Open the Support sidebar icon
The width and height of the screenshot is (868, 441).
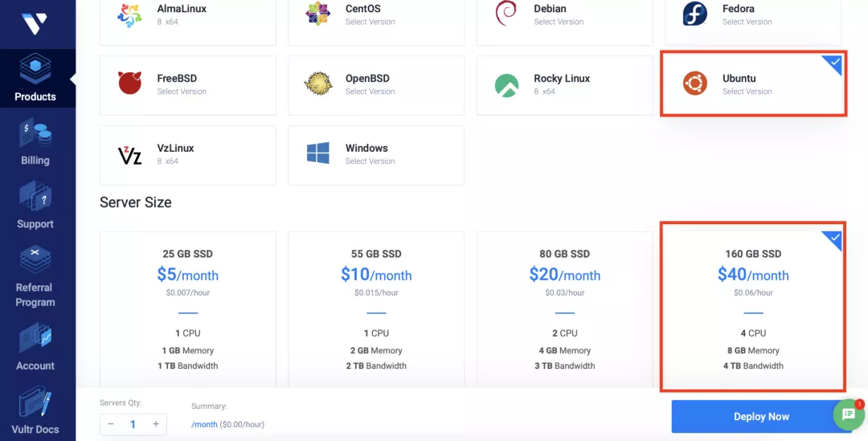pyautogui.click(x=35, y=197)
